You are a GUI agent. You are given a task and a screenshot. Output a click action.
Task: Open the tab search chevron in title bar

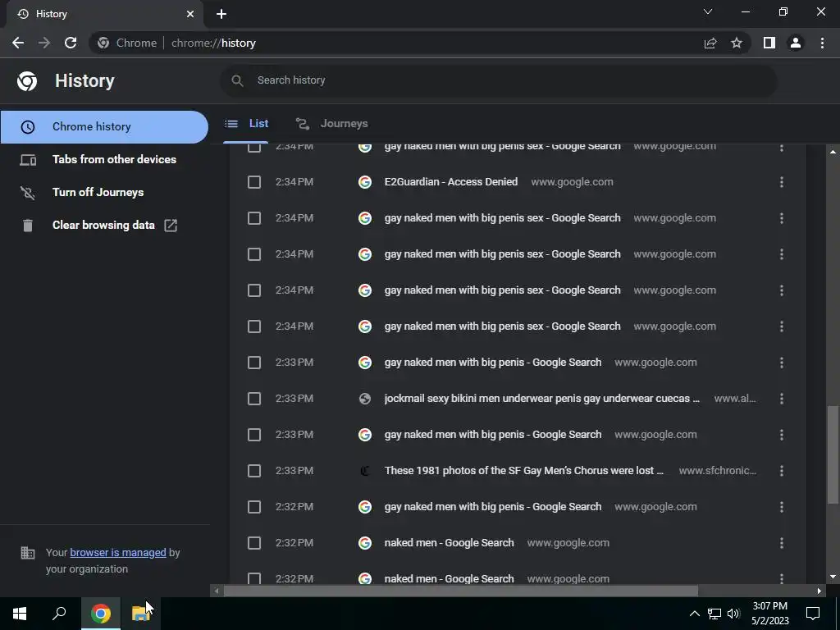(708, 11)
